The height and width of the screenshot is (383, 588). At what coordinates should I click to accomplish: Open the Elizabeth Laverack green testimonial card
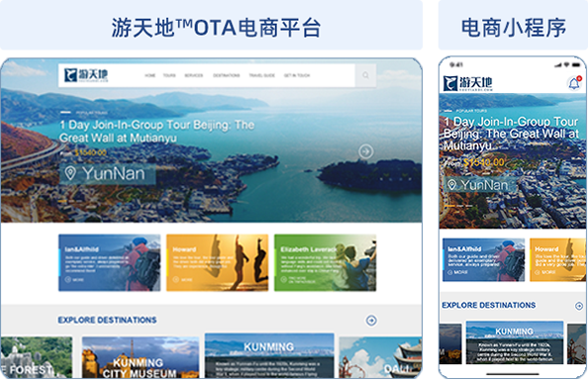click(325, 262)
